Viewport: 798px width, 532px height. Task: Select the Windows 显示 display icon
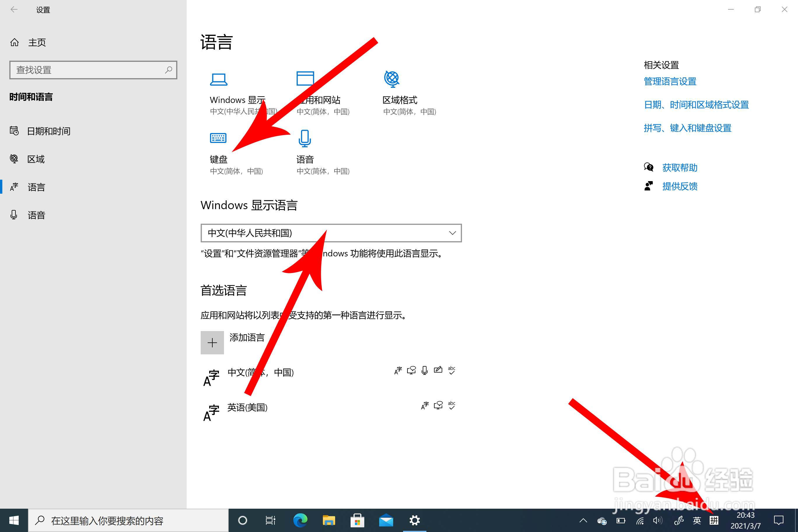point(218,79)
